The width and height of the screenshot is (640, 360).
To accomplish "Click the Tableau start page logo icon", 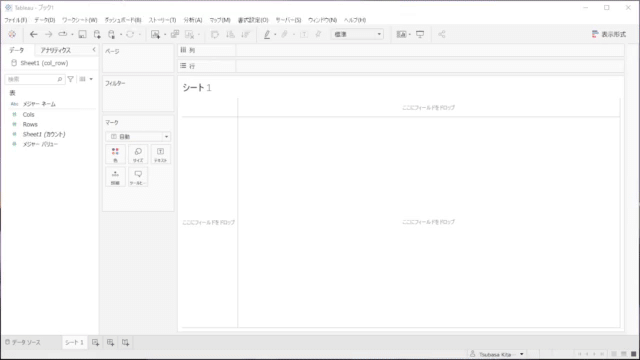I will click(x=12, y=34).
